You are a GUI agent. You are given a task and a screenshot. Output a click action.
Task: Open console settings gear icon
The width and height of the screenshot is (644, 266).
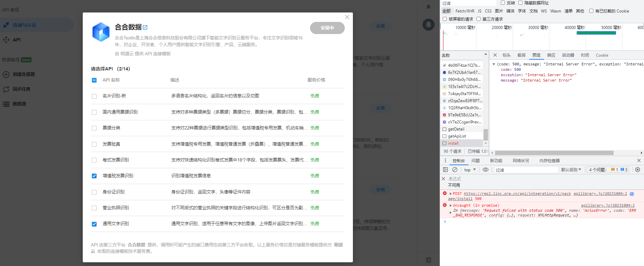pos(637,170)
